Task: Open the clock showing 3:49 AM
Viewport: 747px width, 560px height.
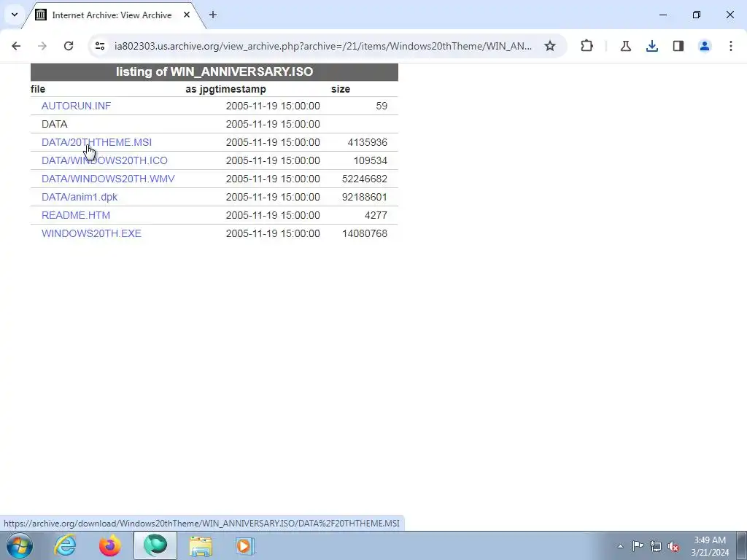Action: point(710,546)
